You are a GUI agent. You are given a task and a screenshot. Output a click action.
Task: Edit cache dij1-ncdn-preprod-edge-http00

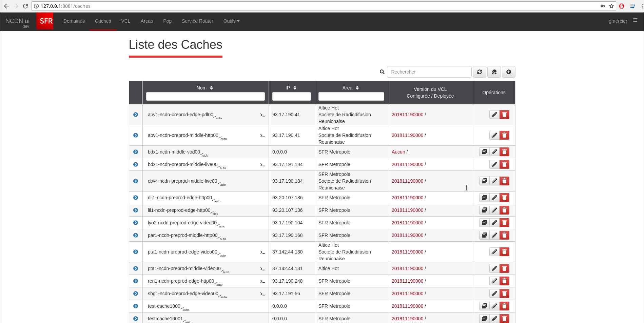494,198
